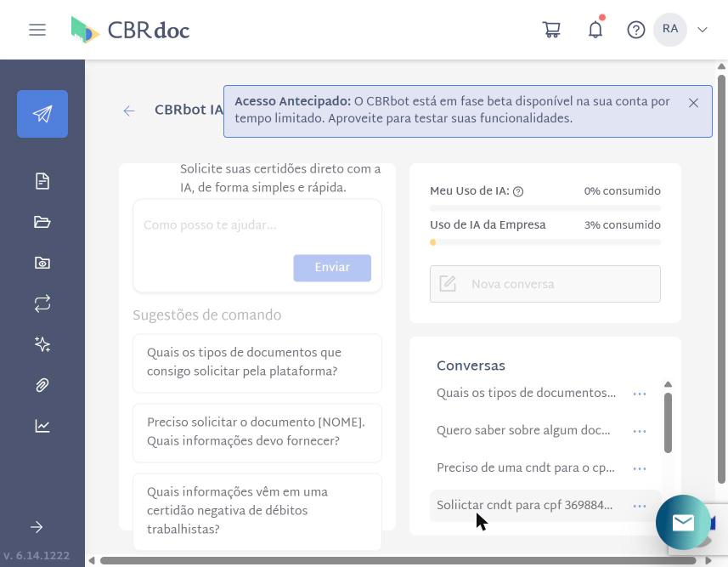Image resolution: width=728 pixels, height=567 pixels.
Task: Open options for 'Preciso de uma cndt' conversation
Action: [x=640, y=468]
